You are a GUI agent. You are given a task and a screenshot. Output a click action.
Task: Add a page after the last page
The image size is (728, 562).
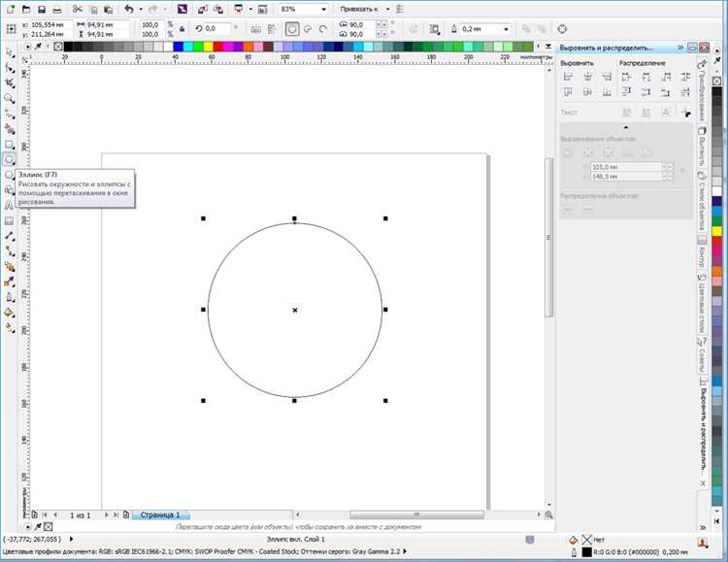click(x=126, y=514)
